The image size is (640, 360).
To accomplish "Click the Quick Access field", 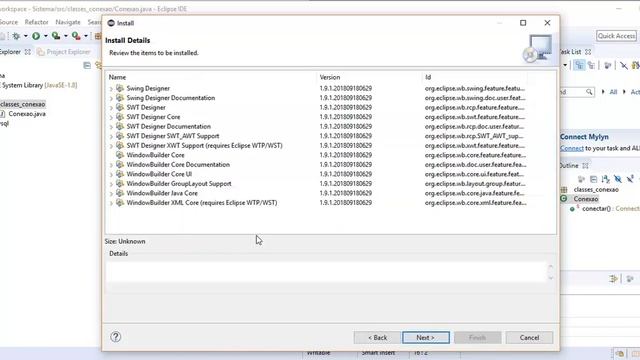I will tap(616, 36).
